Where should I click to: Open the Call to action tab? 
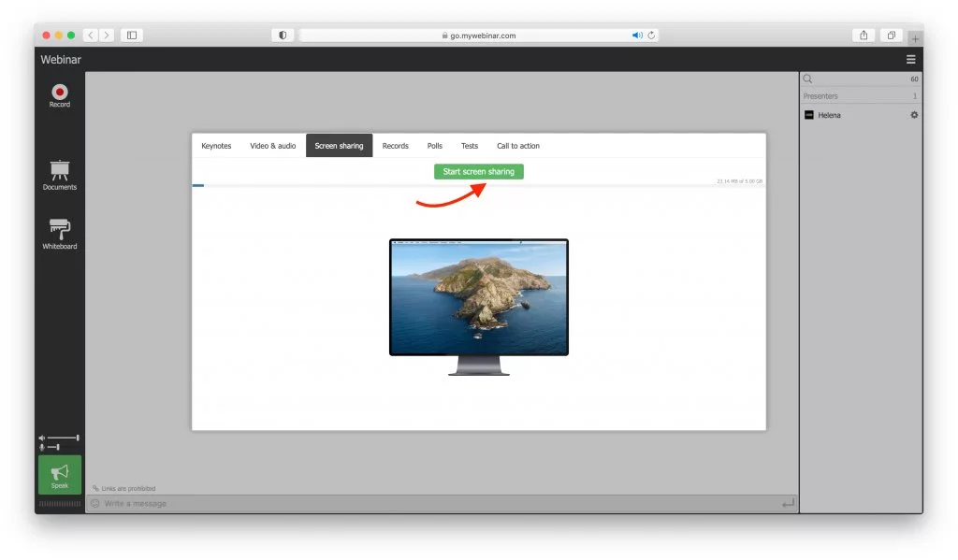click(x=517, y=146)
